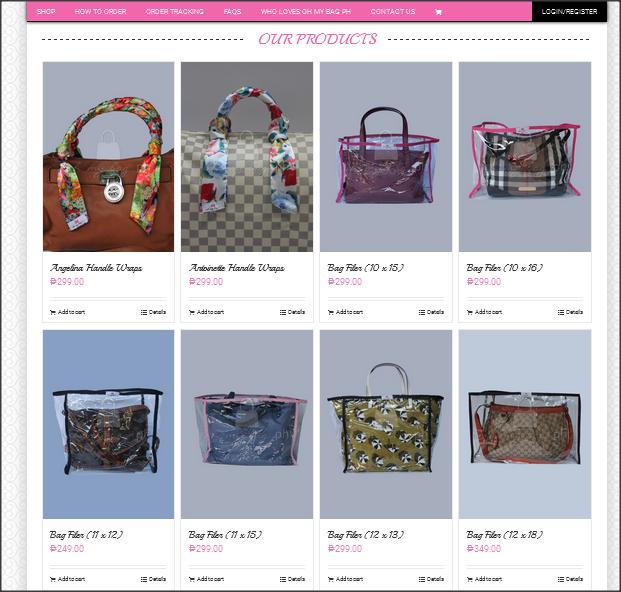Open Antoinette Handle Wraps product image

point(247,156)
